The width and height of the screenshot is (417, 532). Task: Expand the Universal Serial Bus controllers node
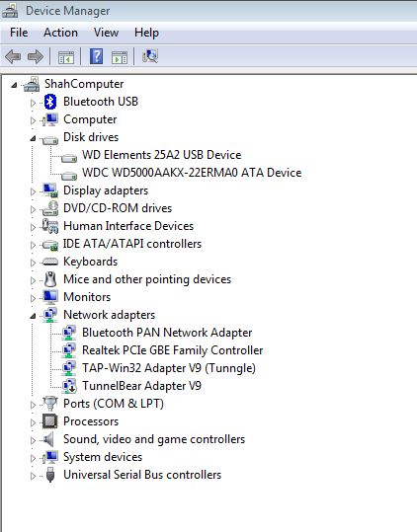[x=33, y=476]
